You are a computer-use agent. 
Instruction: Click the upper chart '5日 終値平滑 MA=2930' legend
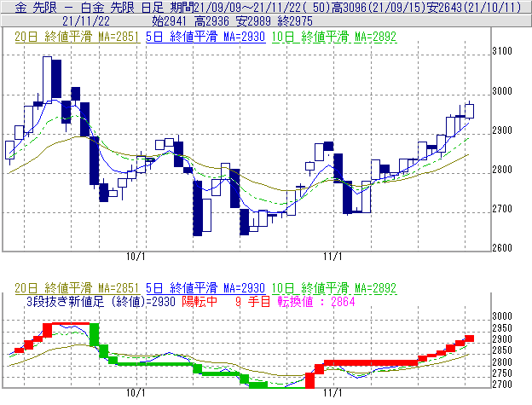tap(205, 37)
